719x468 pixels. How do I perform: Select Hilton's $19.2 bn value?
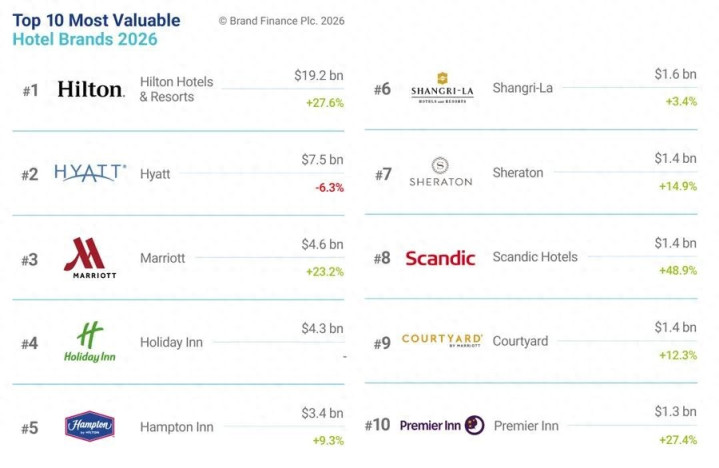click(x=319, y=75)
